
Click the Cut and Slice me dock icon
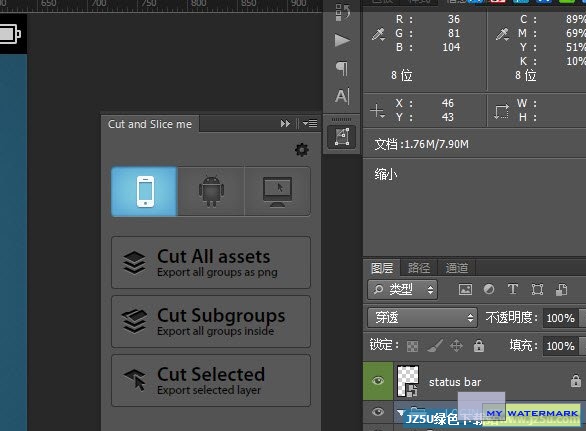(x=342, y=137)
